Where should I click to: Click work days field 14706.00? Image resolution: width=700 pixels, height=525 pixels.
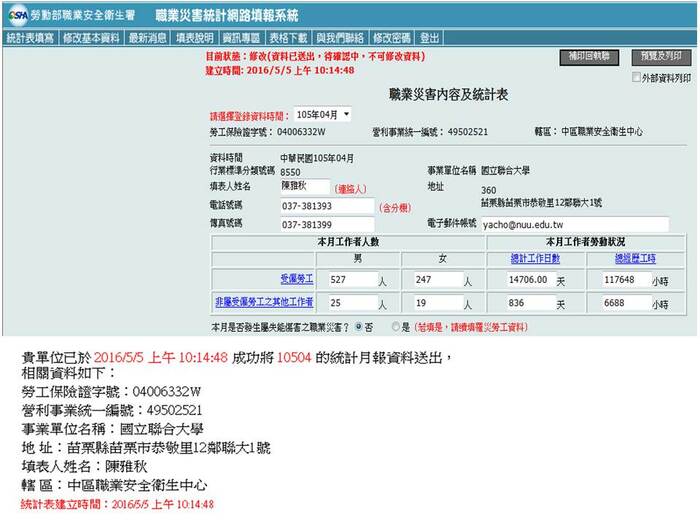[x=531, y=279]
